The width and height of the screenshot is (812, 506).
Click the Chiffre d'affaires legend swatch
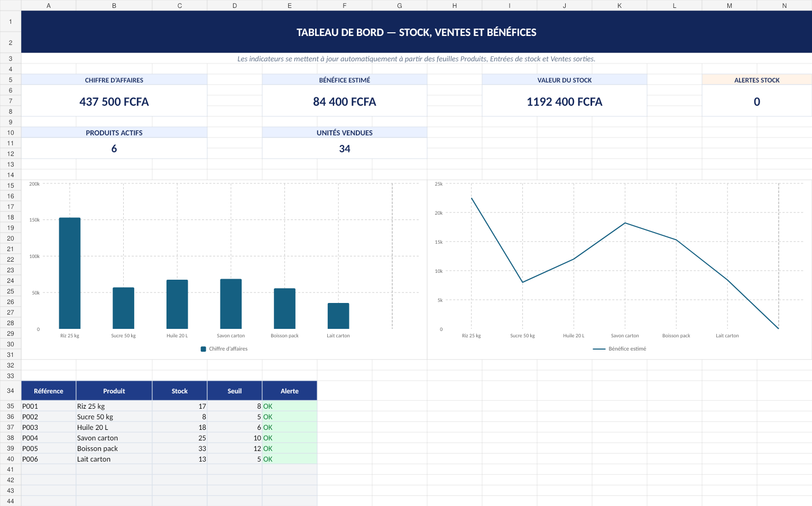[x=204, y=349]
